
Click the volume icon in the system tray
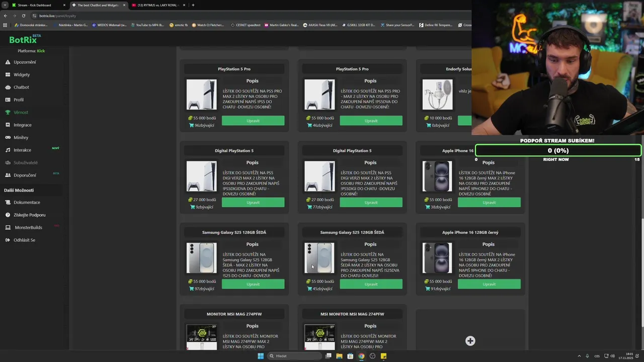[x=612, y=356]
